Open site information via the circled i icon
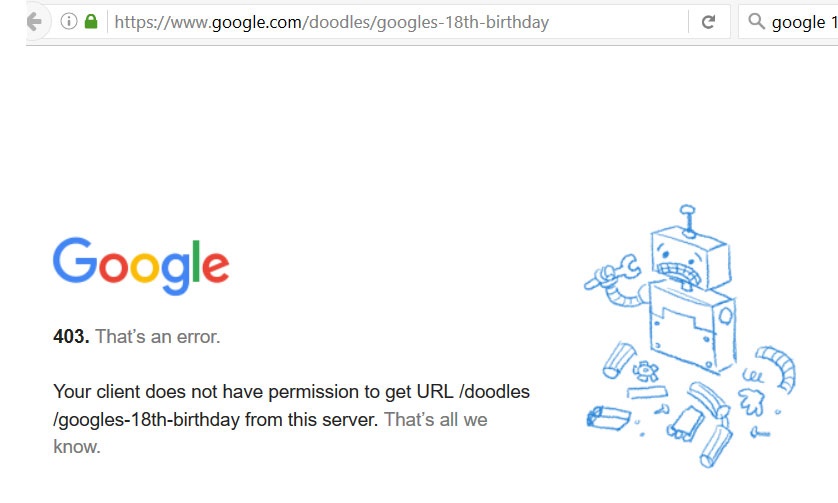The image size is (838, 503). (x=68, y=21)
